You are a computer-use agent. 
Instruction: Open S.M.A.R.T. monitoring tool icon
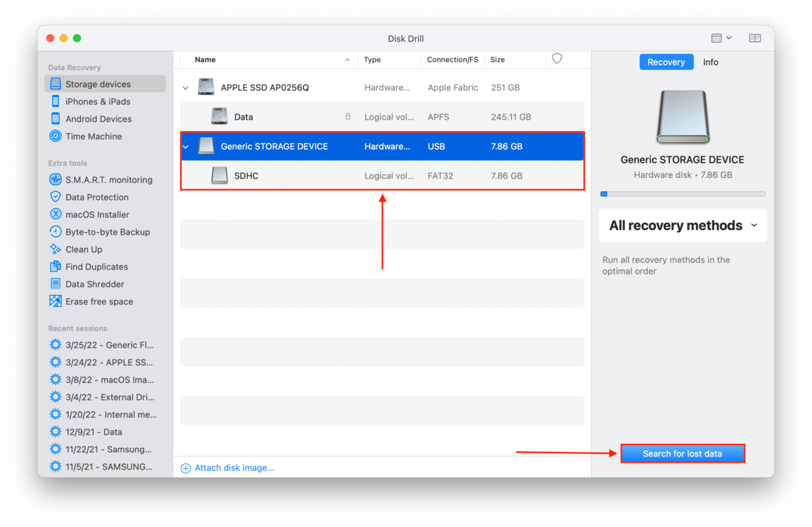click(x=56, y=180)
